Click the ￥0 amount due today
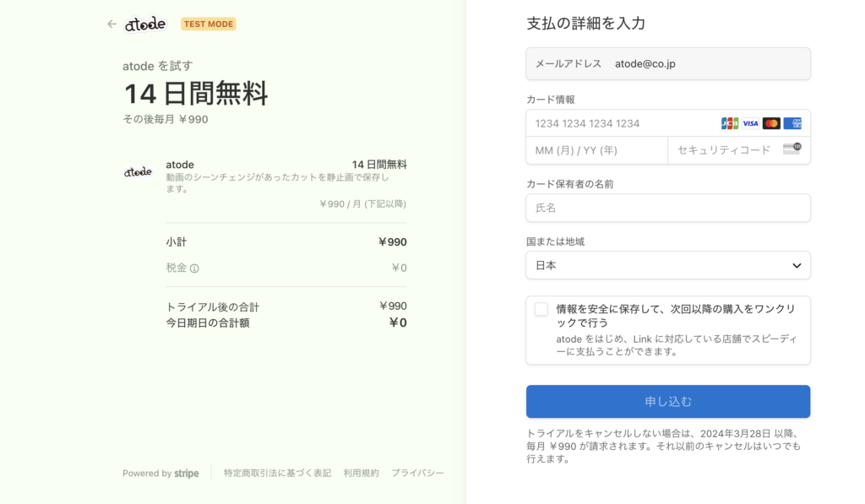Viewport: 865px width, 504px height. [398, 322]
